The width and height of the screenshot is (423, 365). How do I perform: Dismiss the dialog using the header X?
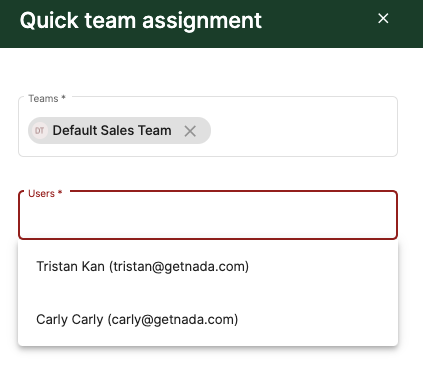[x=383, y=18]
